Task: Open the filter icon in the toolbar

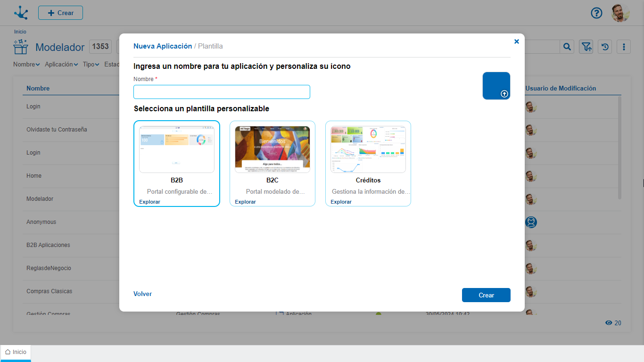Action: point(586,47)
